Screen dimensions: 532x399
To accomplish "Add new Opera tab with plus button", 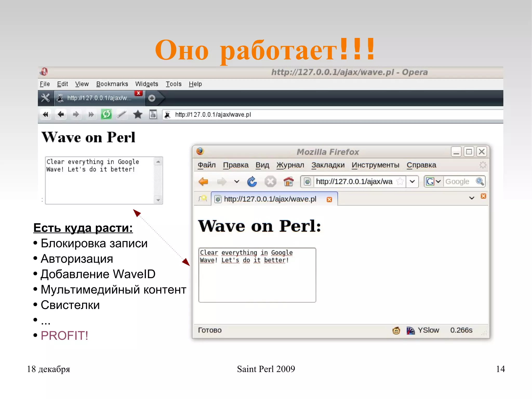I will point(152,98).
